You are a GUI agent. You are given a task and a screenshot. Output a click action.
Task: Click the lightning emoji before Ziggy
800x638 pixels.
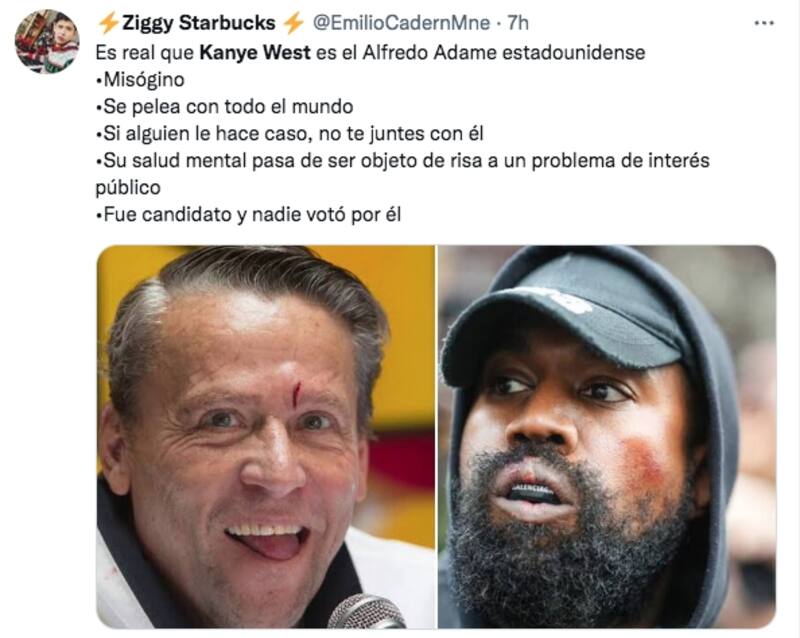pyautogui.click(x=108, y=23)
